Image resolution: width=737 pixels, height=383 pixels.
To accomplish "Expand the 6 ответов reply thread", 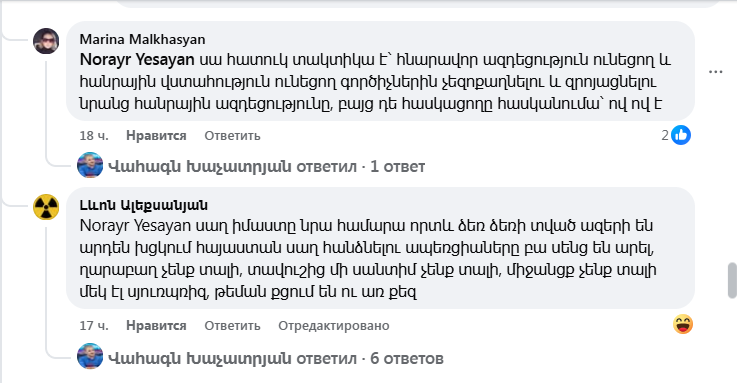I will click(276, 359).
